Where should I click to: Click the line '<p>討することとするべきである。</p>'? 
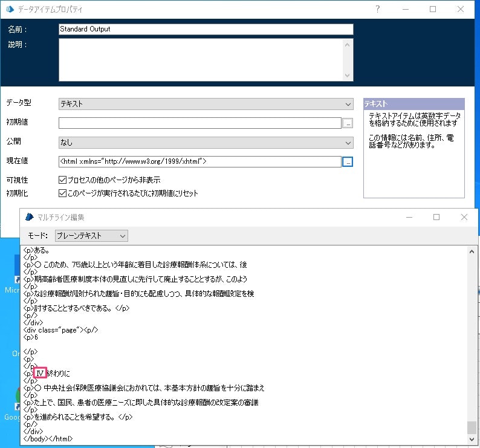point(77,308)
